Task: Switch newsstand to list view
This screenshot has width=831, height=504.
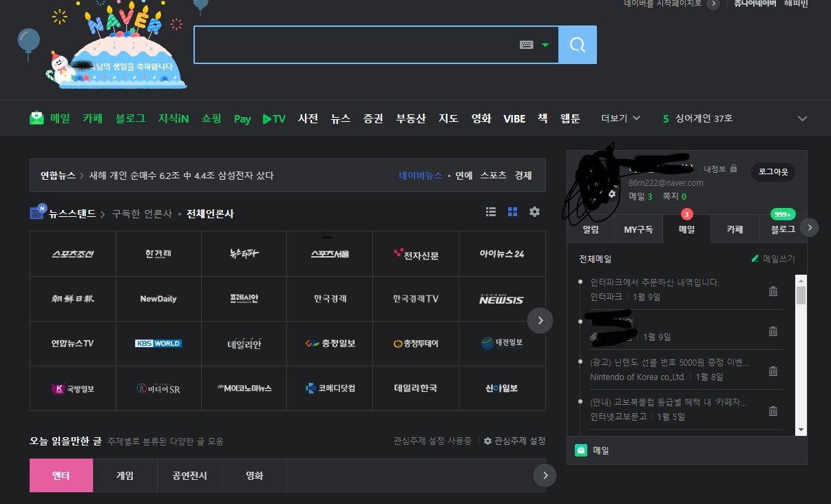Action: [x=491, y=212]
